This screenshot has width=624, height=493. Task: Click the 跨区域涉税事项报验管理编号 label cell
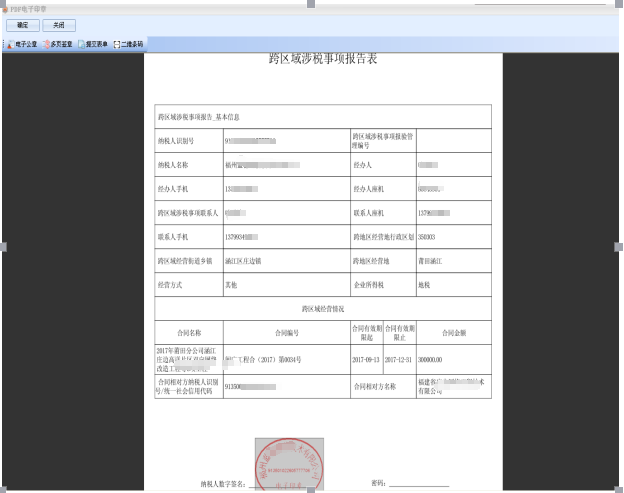click(x=384, y=141)
